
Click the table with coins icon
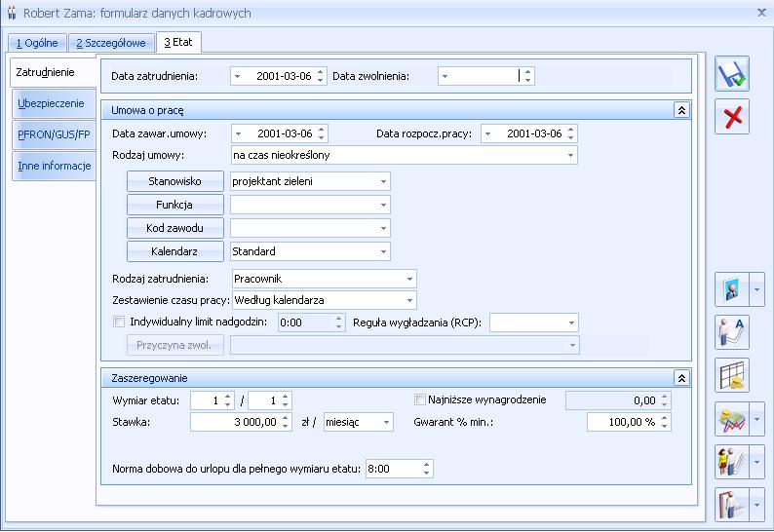(x=732, y=375)
